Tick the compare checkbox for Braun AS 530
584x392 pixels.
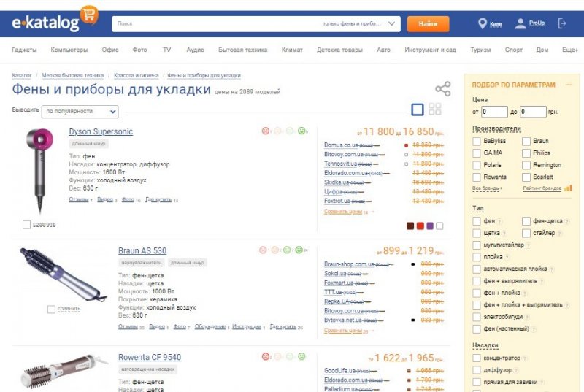coord(51,309)
